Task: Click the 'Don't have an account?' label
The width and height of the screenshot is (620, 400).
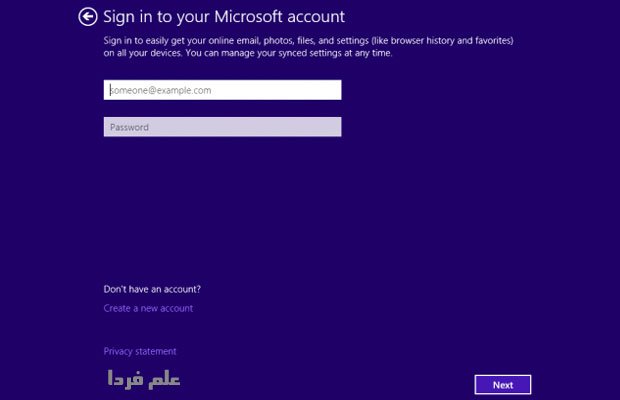Action: (x=152, y=289)
